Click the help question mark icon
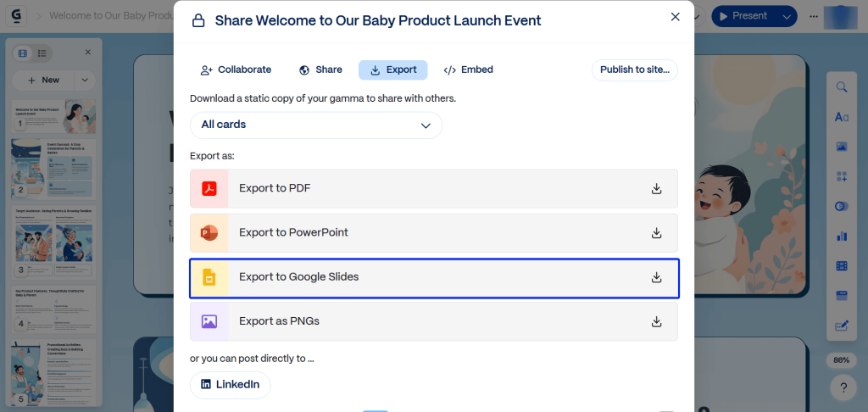 click(x=842, y=388)
